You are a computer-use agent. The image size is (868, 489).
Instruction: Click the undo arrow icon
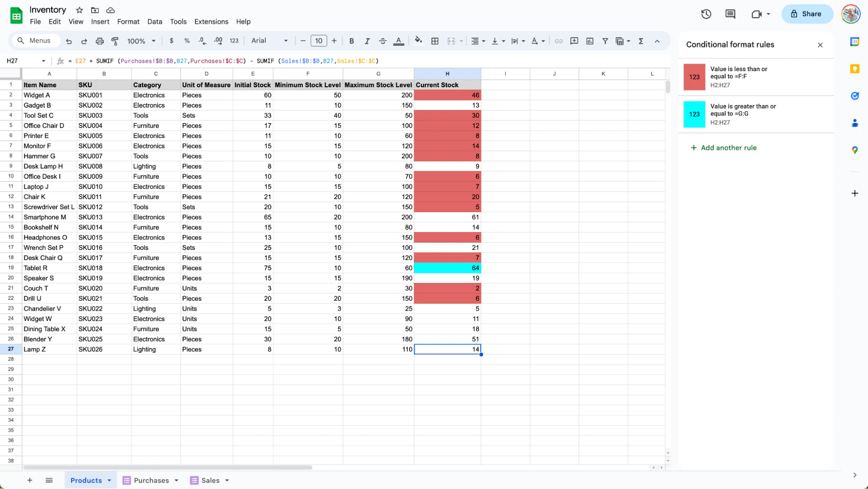point(69,41)
